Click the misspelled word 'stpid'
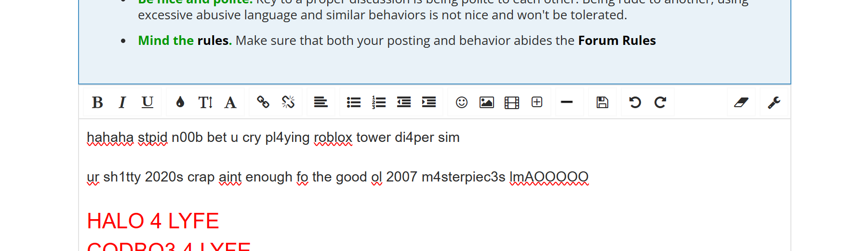 153,138
